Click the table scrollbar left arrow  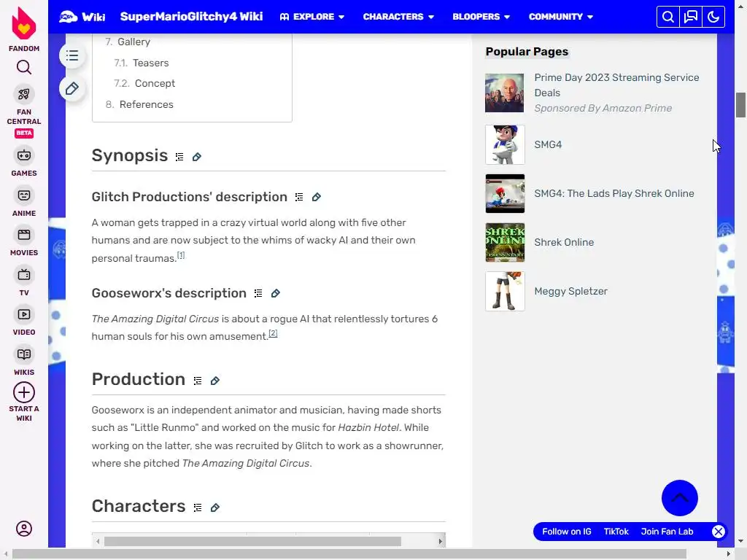click(x=98, y=542)
